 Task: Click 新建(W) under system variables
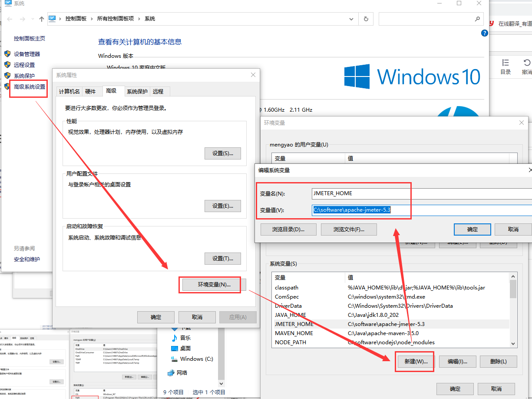coord(416,362)
